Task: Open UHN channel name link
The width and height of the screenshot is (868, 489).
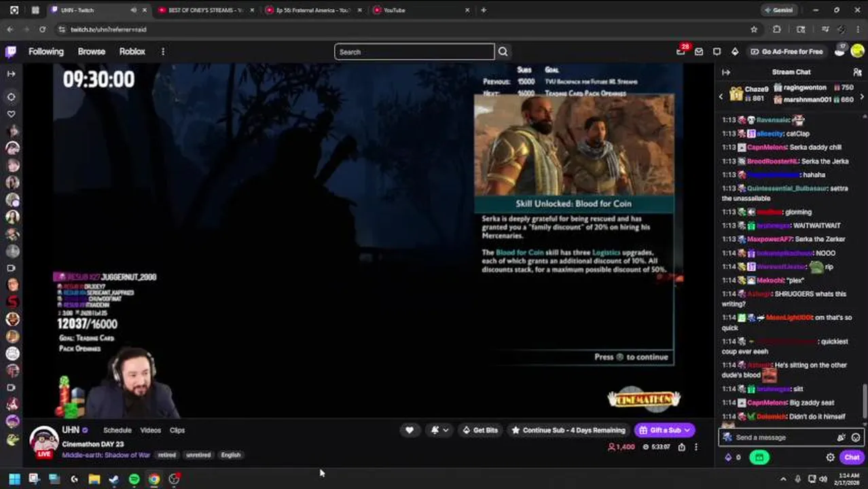Action: point(71,430)
